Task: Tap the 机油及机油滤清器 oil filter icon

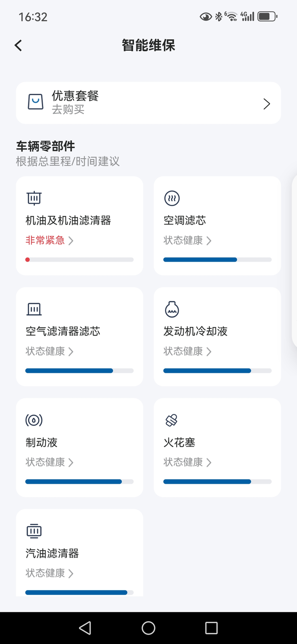Action: click(x=34, y=198)
